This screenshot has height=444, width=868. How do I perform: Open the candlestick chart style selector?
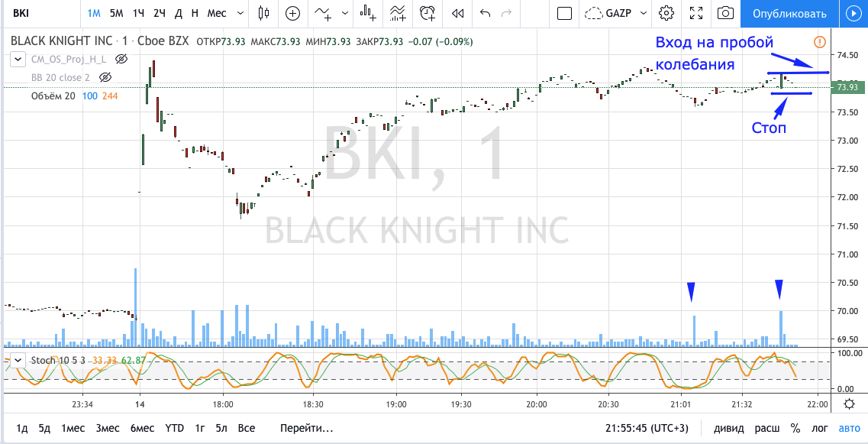(x=263, y=13)
